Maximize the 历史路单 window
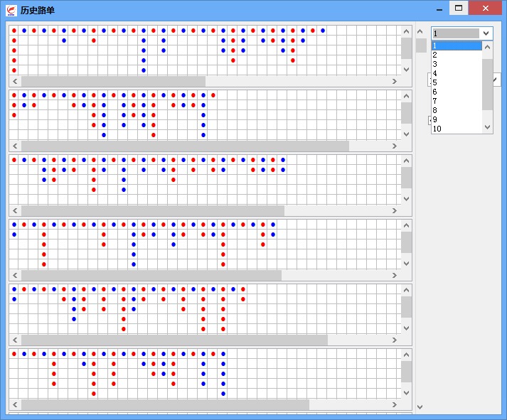This screenshot has height=420, width=507. [x=459, y=9]
